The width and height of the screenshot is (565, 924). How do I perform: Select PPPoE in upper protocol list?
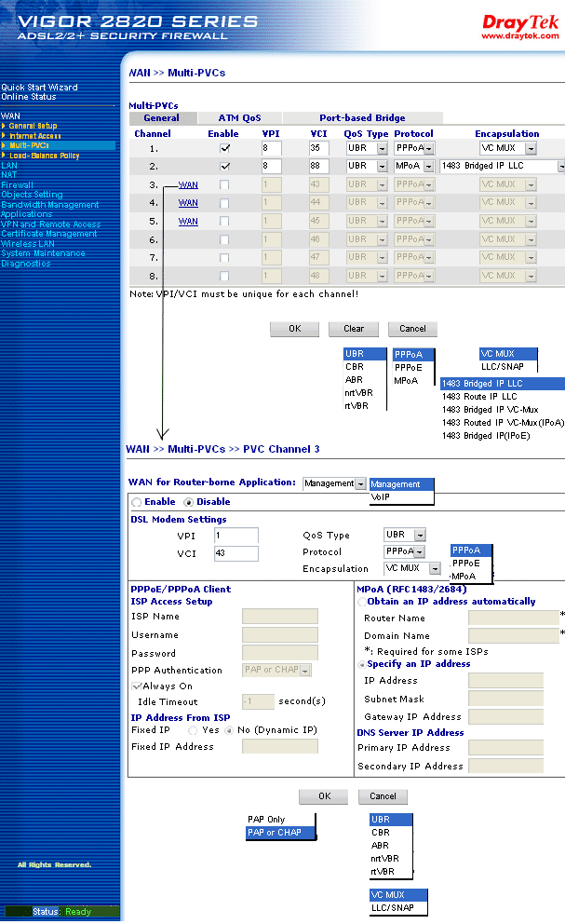413,367
